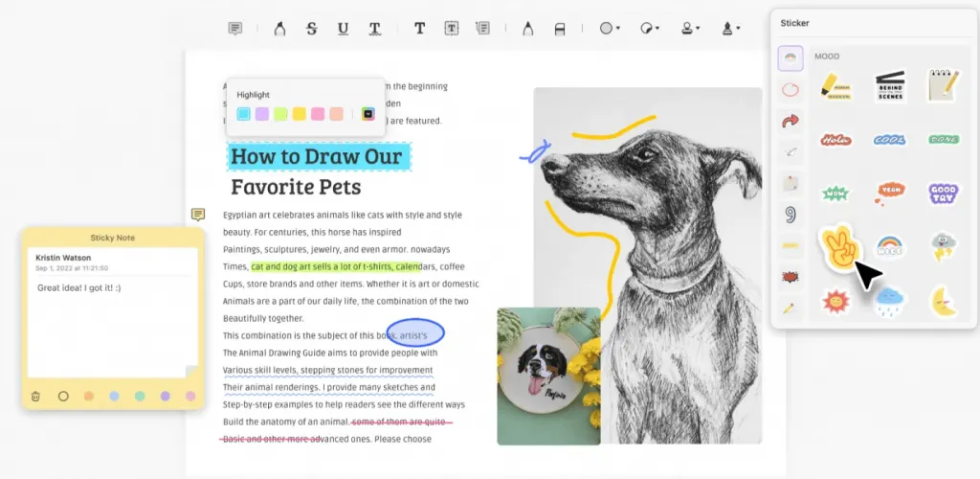Screen dimensions: 980x479
Task: Expand the sticker dropdown in toolbar
Action: coord(650,28)
